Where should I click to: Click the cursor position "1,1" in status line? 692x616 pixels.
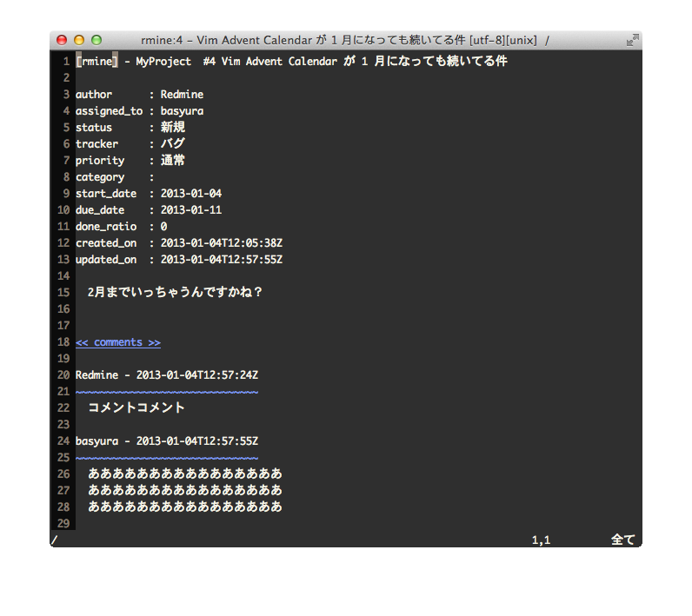[541, 540]
